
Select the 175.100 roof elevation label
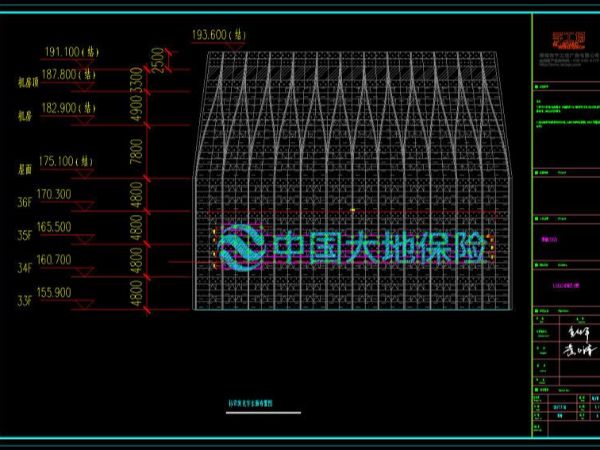[66, 161]
